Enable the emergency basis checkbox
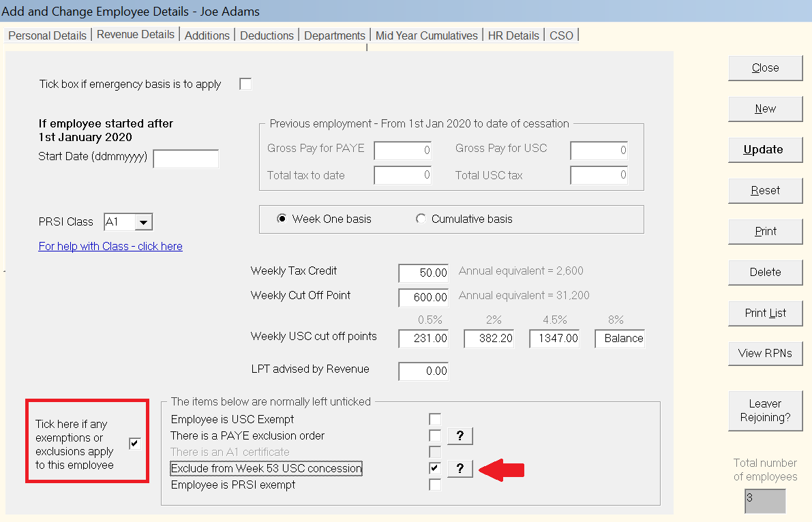 245,83
